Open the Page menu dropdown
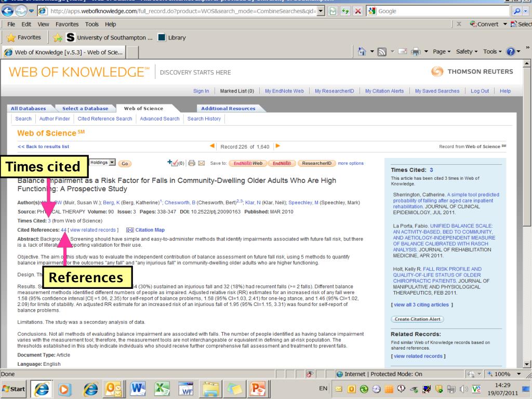This screenshot has height=399, width=532. [442, 51]
